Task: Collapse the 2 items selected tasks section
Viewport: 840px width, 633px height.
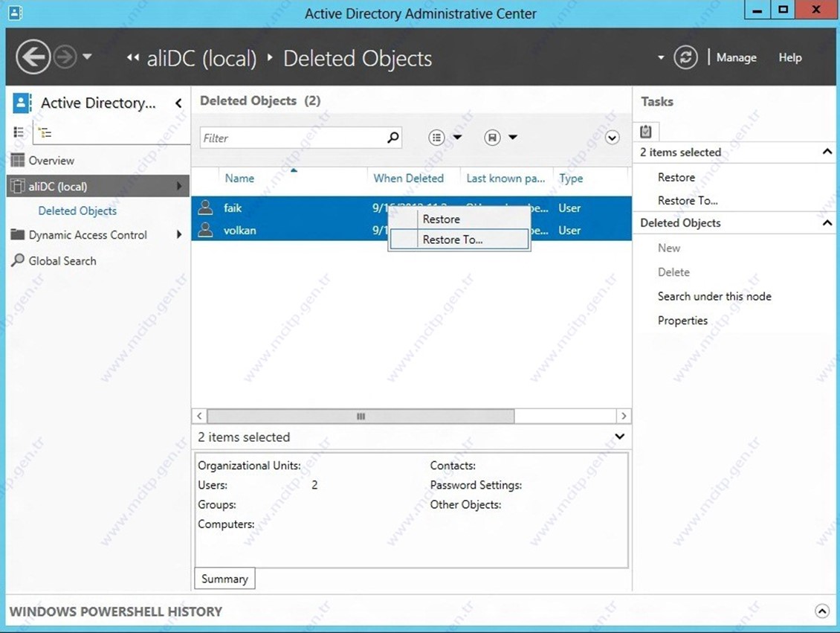Action: (x=827, y=152)
